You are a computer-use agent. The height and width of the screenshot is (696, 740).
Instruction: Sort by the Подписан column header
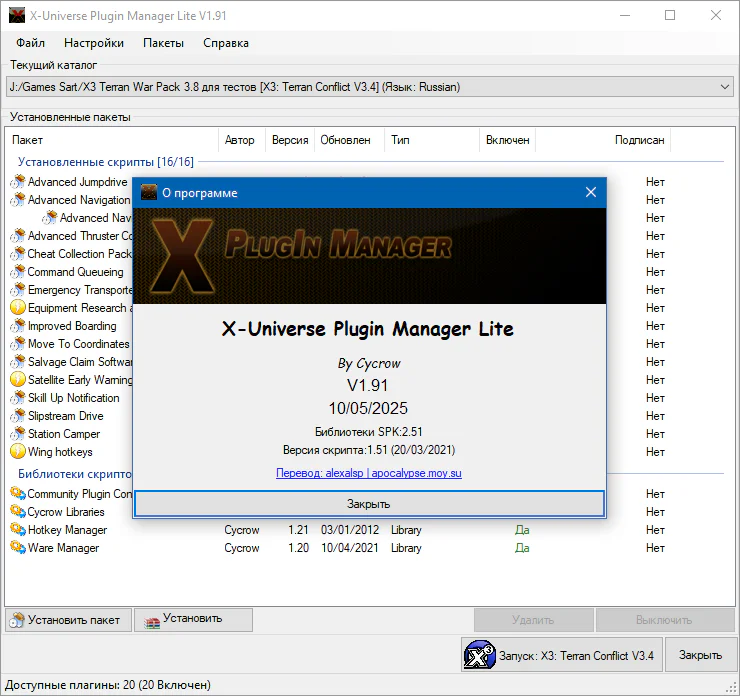pyautogui.click(x=603, y=140)
